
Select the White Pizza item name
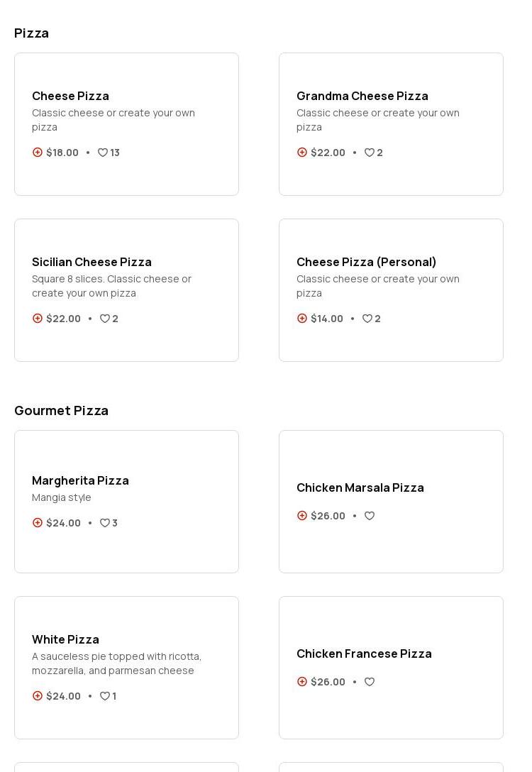[x=65, y=639]
